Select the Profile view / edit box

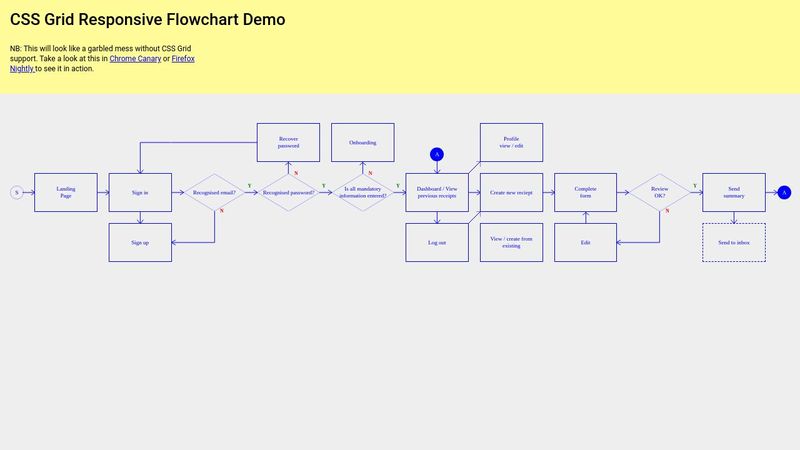pos(511,142)
